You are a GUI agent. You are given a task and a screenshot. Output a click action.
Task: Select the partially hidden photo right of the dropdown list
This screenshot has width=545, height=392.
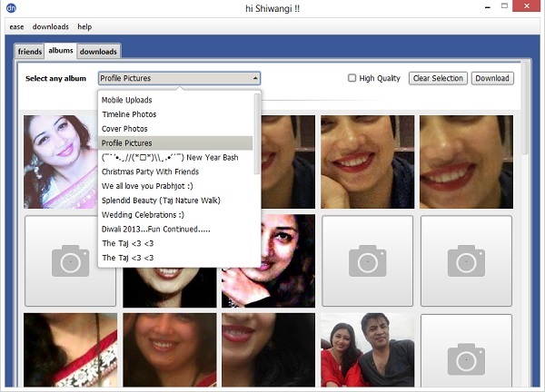click(x=288, y=162)
